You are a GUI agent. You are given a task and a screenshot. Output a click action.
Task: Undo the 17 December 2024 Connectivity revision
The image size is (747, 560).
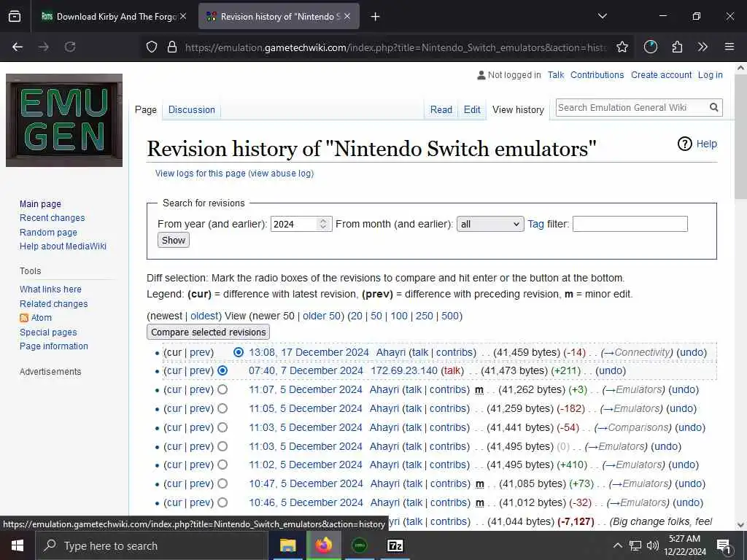[692, 352]
